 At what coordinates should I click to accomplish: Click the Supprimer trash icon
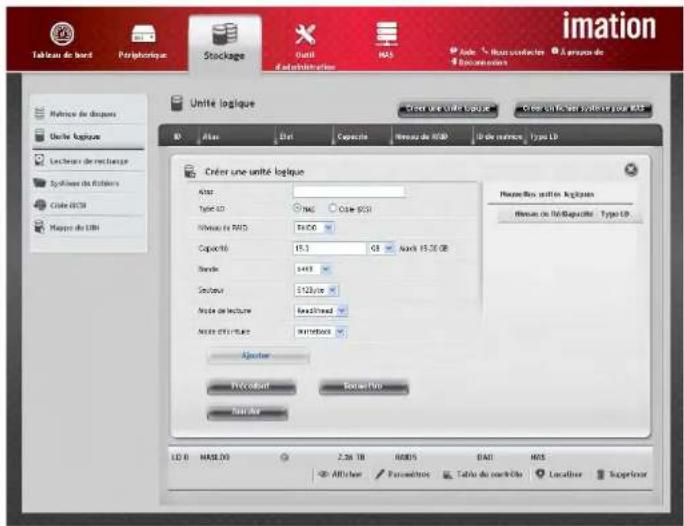(601, 474)
